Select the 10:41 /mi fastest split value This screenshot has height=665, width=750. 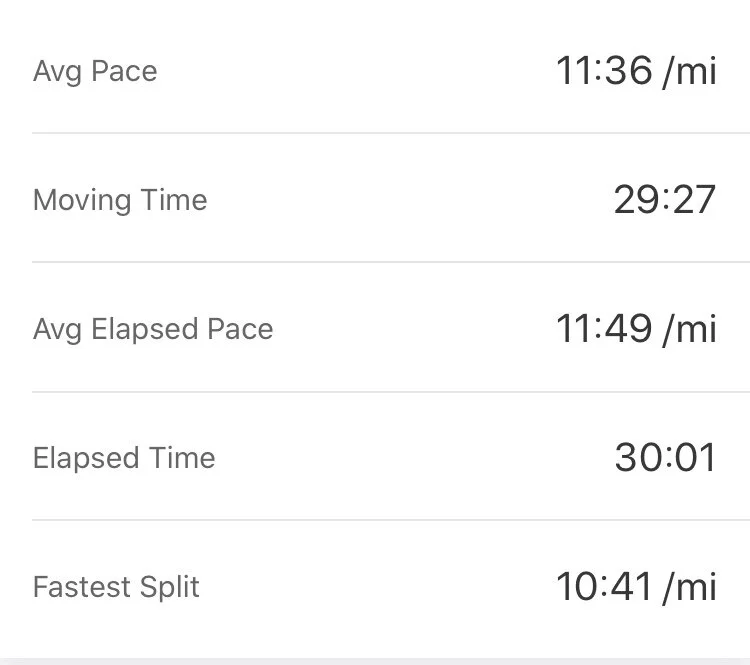pyautogui.click(x=636, y=586)
